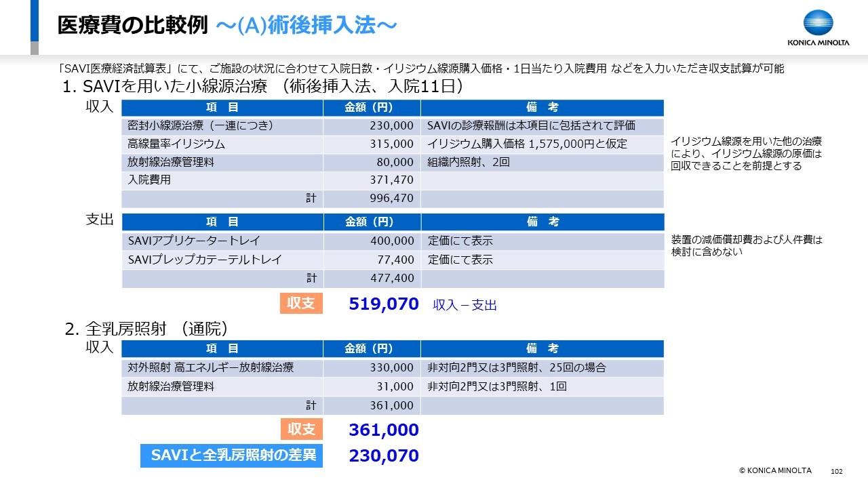Click the 支出 section label
Image resolution: width=868 pixels, height=488 pixels.
100,220
